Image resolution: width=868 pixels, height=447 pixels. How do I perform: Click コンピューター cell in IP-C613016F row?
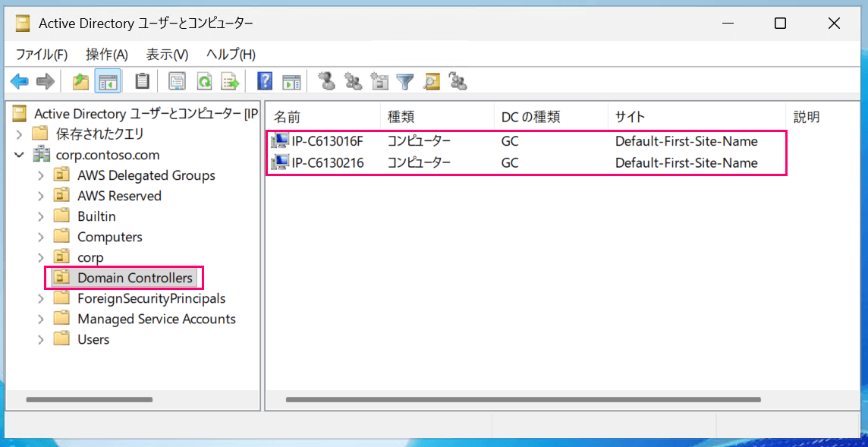pos(419,142)
